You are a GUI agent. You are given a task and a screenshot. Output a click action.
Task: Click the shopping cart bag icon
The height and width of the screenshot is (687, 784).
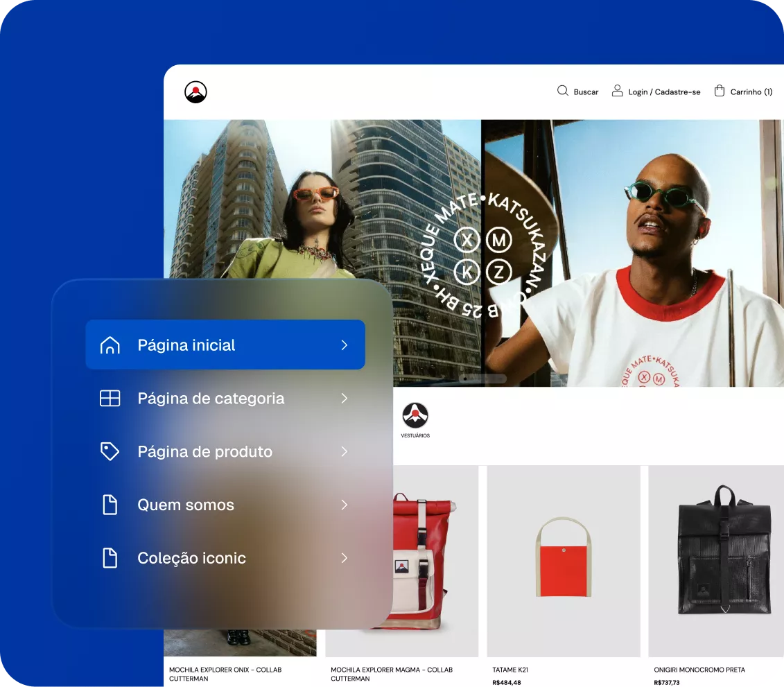[719, 91]
